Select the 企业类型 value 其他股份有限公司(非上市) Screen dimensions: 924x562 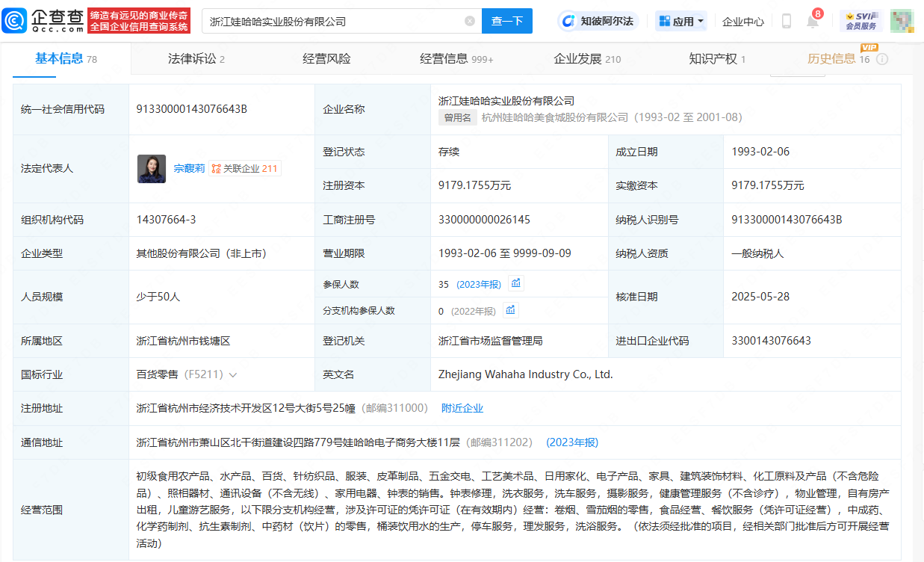pyautogui.click(x=202, y=253)
